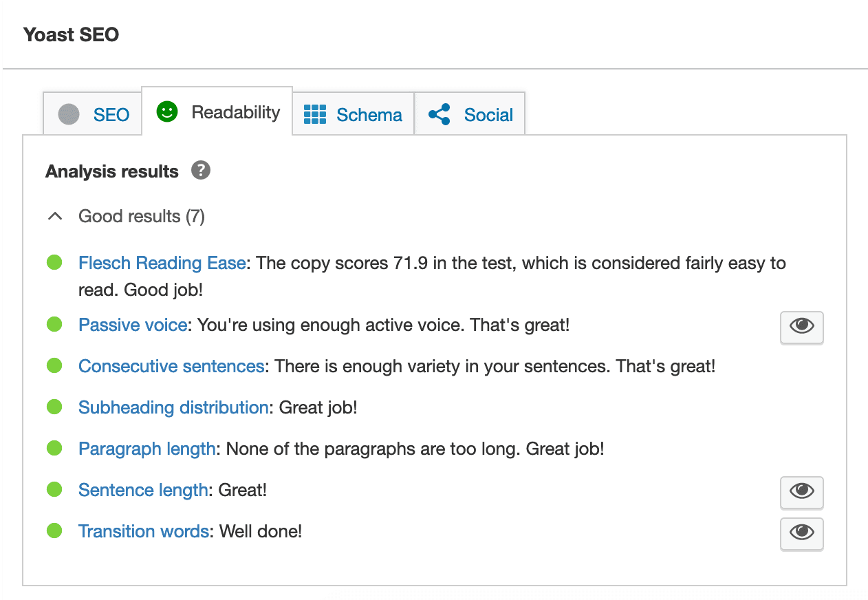Screen dimensions: 868x600
Task: Click the green dot beside Transition words
Action: point(54,531)
